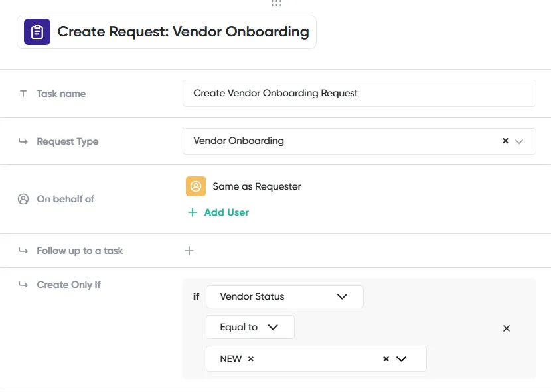
Task: Clear all values in the condition value field
Action: point(386,359)
